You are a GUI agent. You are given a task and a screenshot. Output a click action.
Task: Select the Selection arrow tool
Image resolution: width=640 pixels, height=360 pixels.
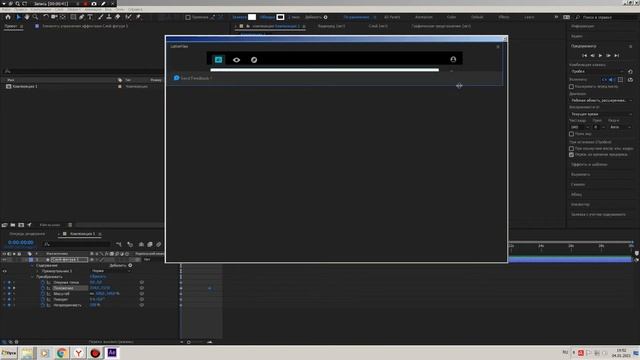coord(18,17)
